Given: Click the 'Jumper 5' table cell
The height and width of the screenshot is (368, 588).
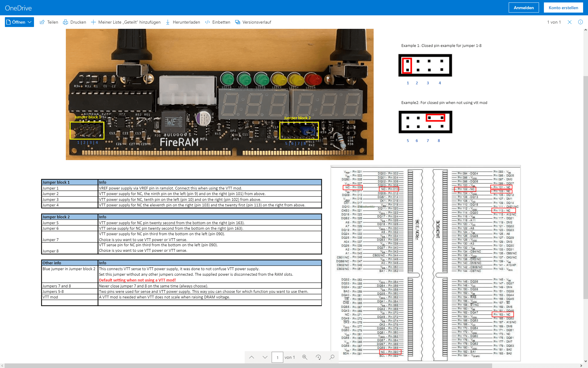Looking at the screenshot, I should click(70, 223).
